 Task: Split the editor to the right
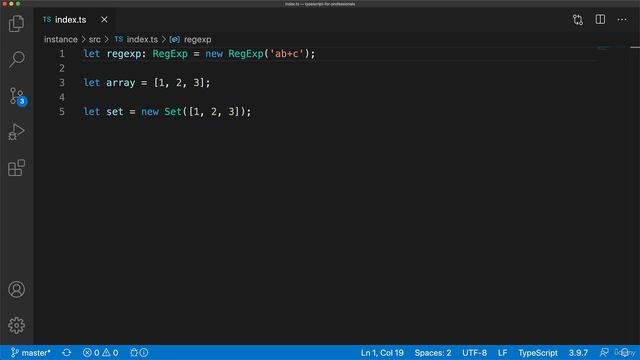click(600, 20)
